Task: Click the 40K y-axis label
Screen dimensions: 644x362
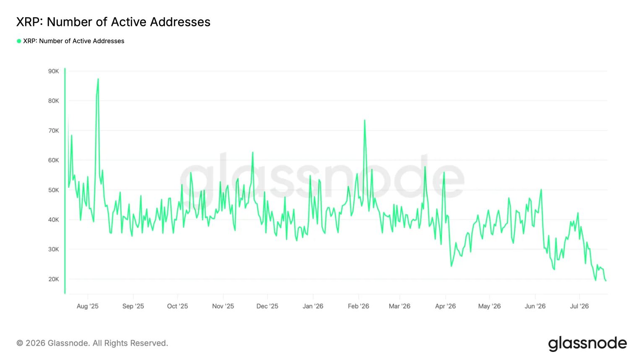Action: pos(54,220)
